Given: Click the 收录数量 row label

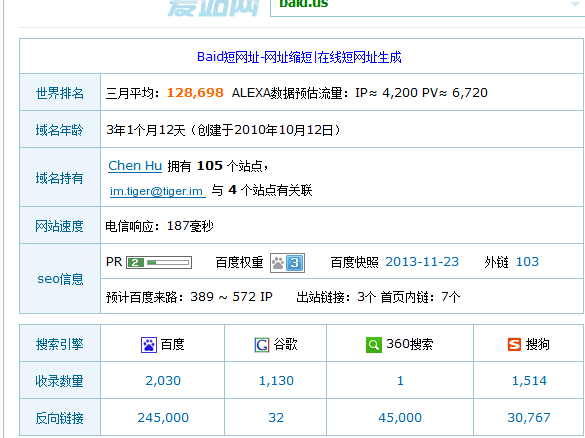Looking at the screenshot, I should pyautogui.click(x=60, y=381).
